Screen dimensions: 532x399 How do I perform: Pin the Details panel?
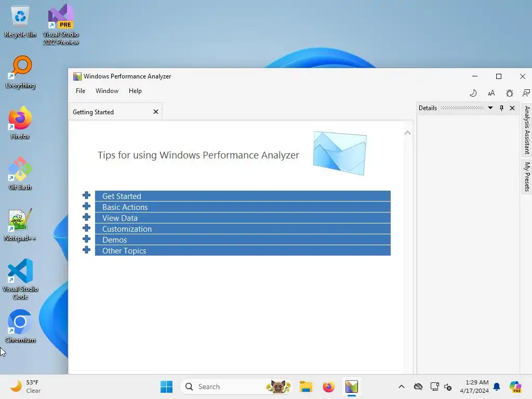click(501, 108)
